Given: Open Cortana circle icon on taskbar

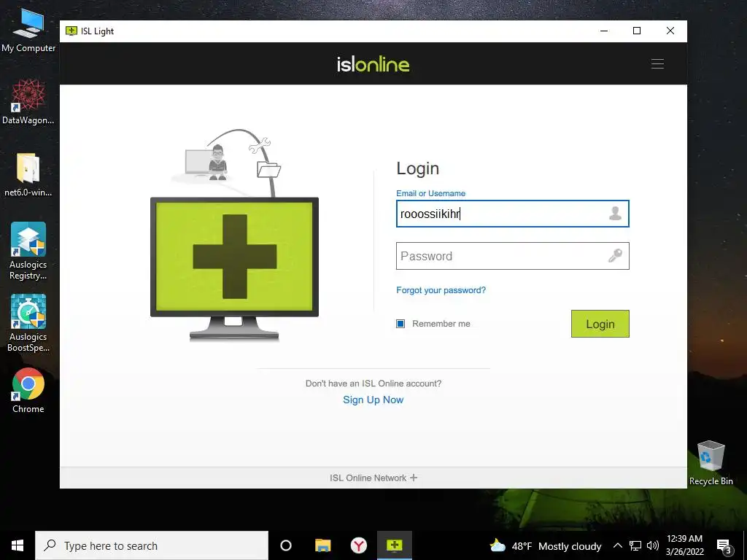Looking at the screenshot, I should pyautogui.click(x=286, y=545).
